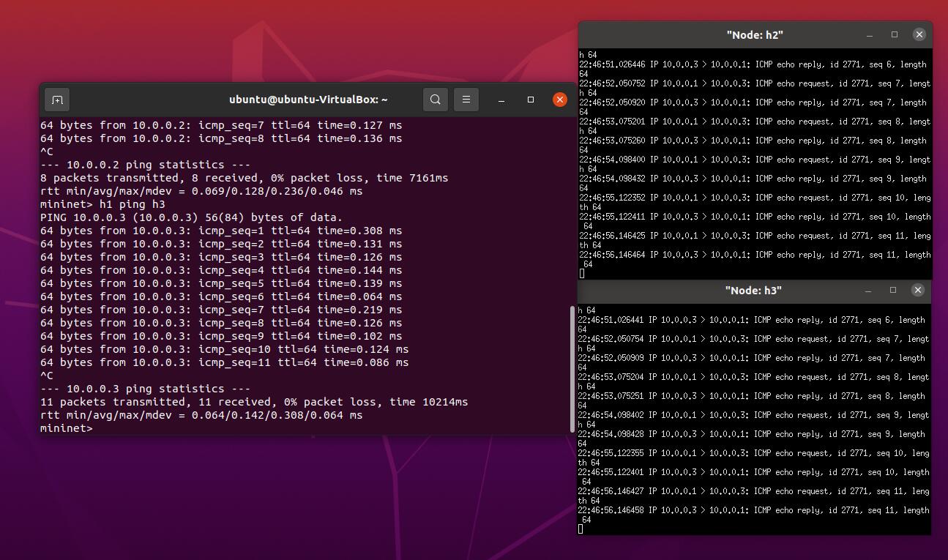Maximize the "Node: h2" window
The image size is (948, 560).
click(895, 34)
